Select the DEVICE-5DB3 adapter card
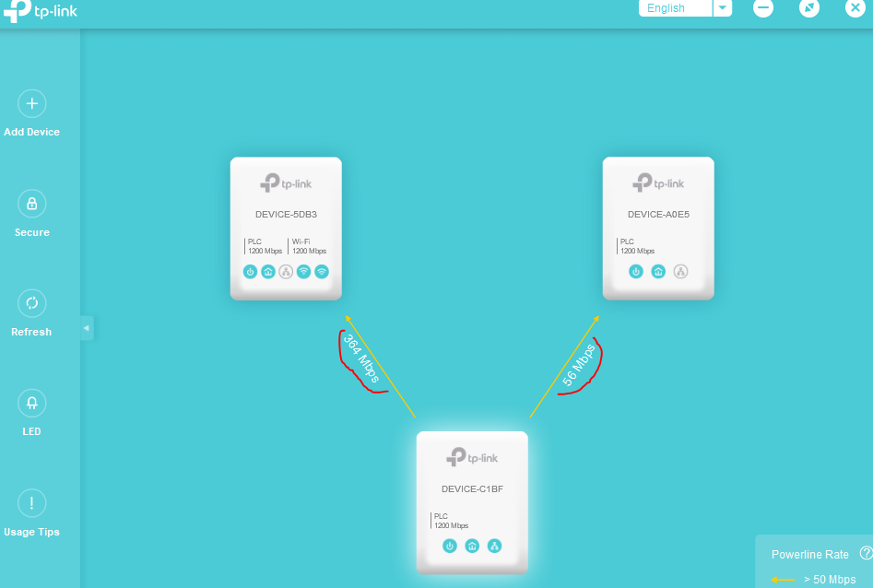 286,229
